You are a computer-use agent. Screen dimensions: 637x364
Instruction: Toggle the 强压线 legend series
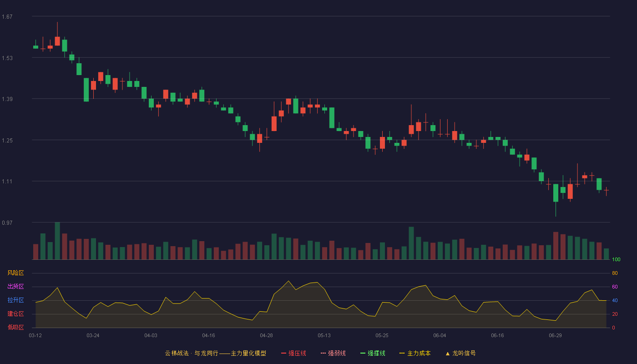click(x=293, y=353)
